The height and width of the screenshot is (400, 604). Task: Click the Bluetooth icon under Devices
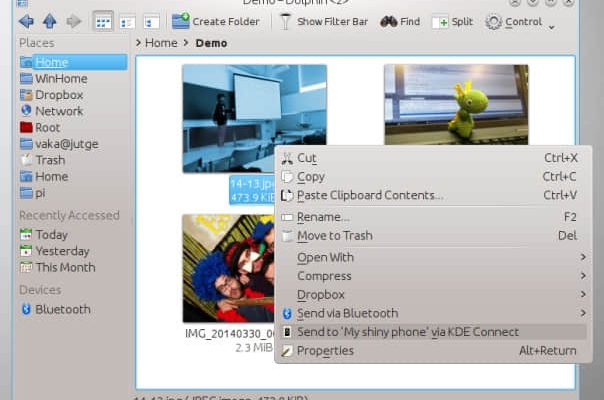click(26, 309)
